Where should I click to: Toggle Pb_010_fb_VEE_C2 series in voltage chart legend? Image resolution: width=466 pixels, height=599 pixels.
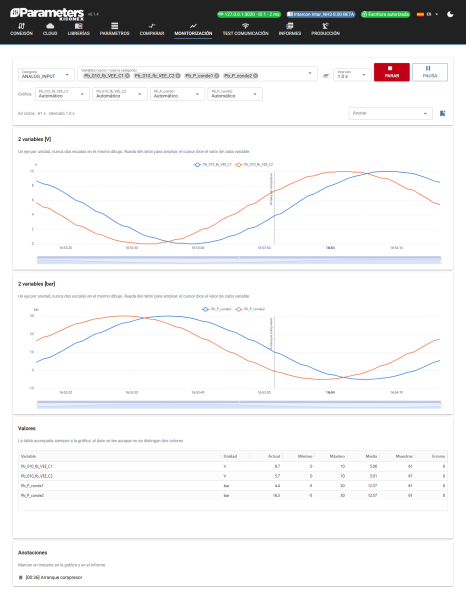pyautogui.click(x=254, y=165)
